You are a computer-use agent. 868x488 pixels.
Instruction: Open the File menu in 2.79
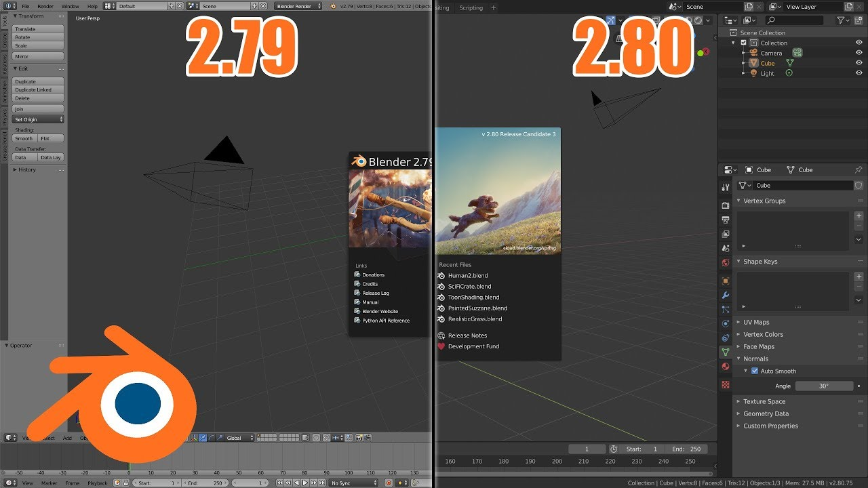[26, 6]
